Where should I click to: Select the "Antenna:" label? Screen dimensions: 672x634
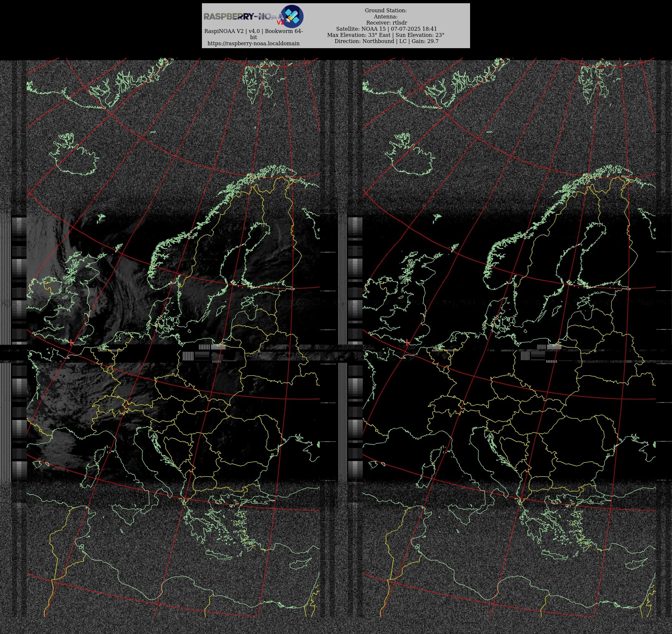point(386,16)
